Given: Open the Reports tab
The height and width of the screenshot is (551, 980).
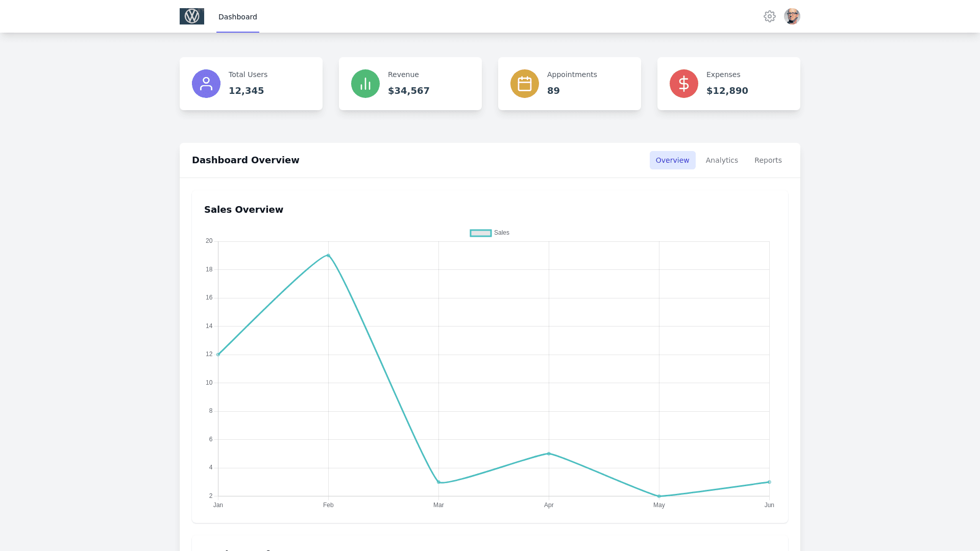Looking at the screenshot, I should [768, 160].
